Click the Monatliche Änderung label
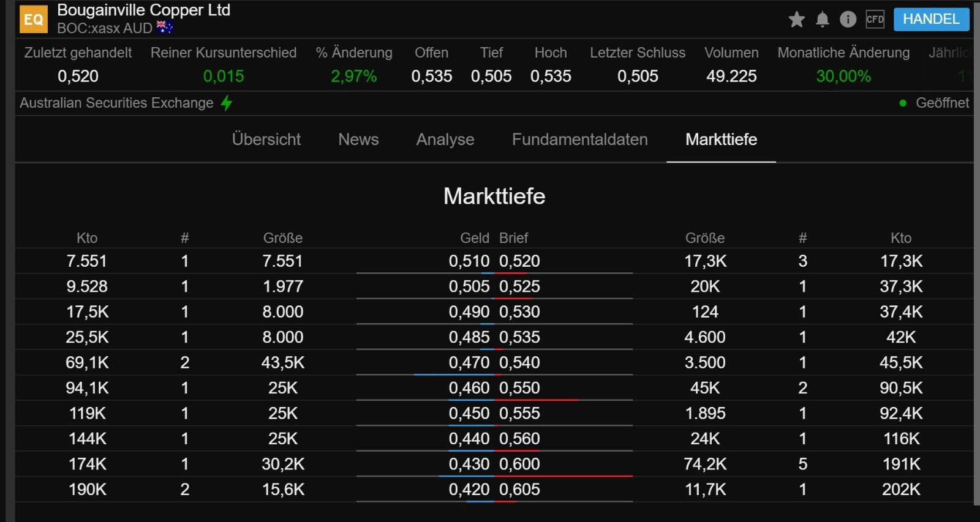 [x=843, y=53]
